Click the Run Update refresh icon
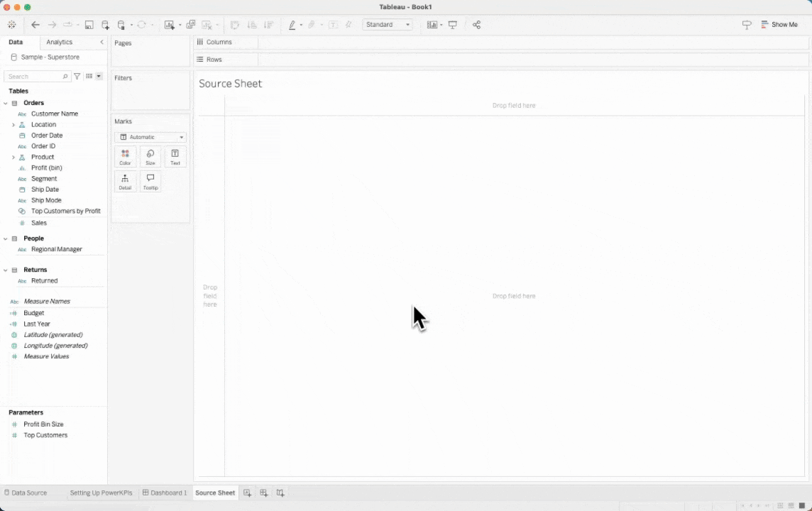 tap(141, 24)
